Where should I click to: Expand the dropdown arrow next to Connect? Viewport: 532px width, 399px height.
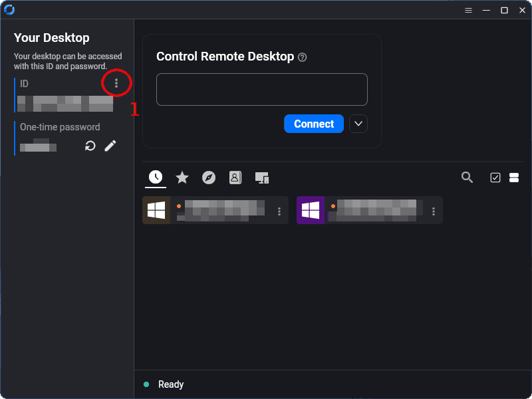click(358, 124)
